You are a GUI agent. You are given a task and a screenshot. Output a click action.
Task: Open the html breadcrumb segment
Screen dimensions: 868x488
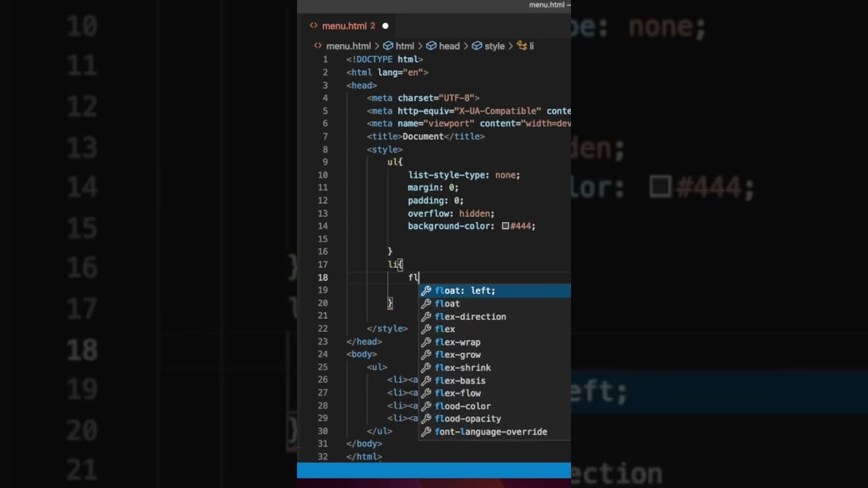click(x=399, y=46)
